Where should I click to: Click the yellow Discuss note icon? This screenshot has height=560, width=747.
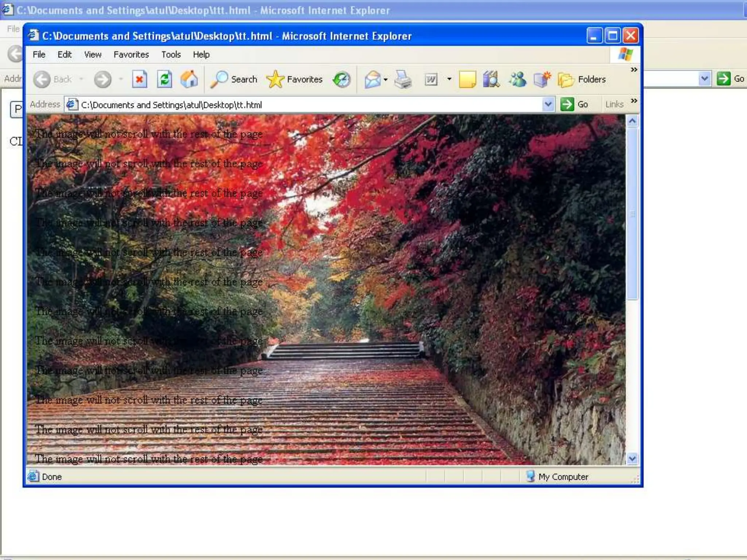467,79
